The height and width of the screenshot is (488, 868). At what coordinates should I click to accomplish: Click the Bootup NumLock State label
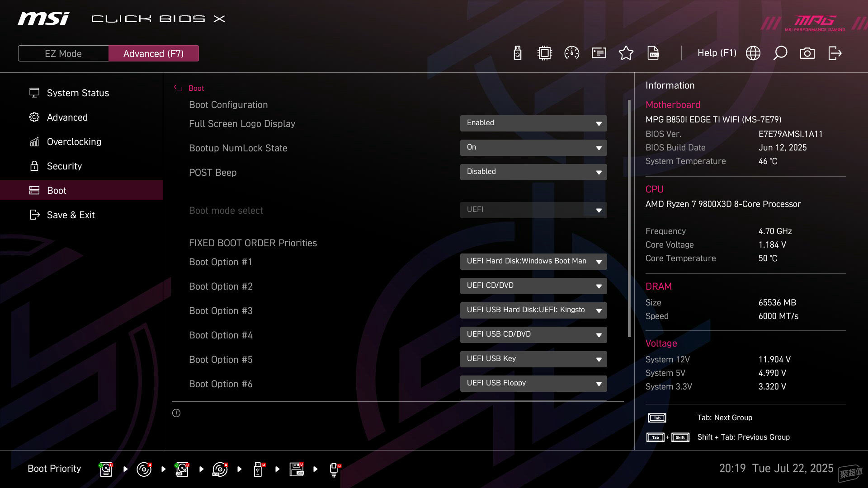point(238,148)
